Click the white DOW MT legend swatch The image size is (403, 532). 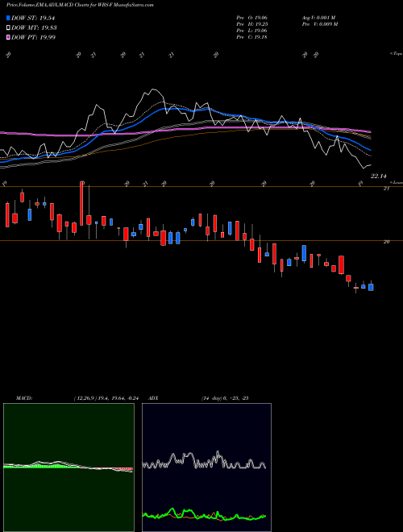8,28
